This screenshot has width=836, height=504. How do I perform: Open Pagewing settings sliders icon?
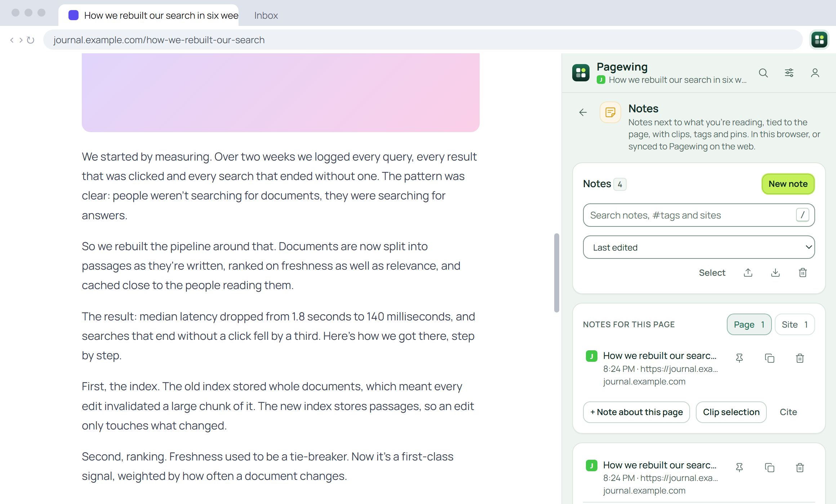(789, 73)
